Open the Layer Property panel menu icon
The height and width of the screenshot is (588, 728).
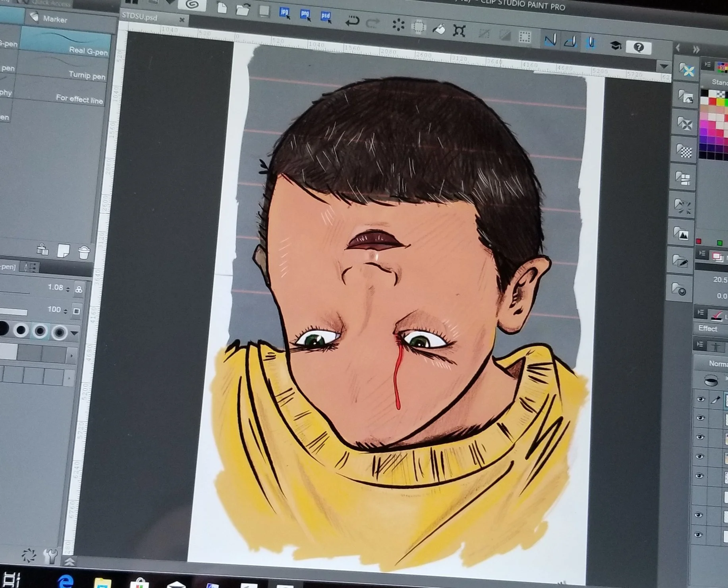point(701,312)
